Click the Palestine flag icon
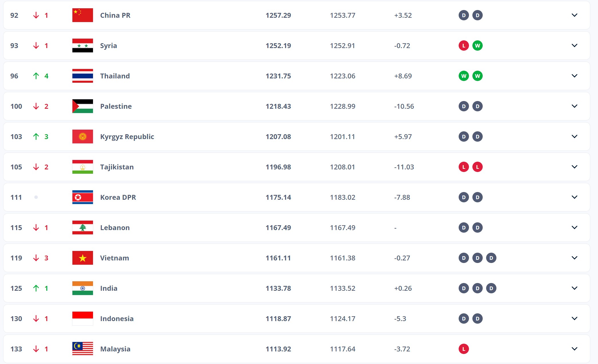This screenshot has width=598, height=364. [82, 106]
